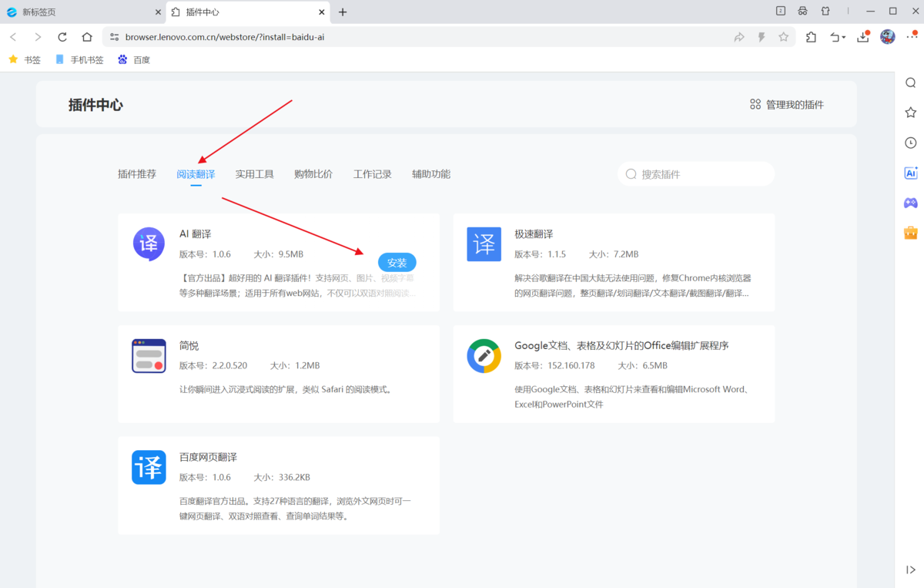
Task: Click 安装 to install AI 翻译 plugin
Action: 397,262
